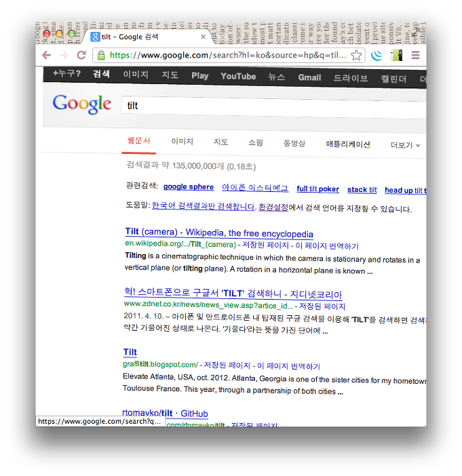
Task: Click the forward navigation arrow
Action: tap(64, 55)
